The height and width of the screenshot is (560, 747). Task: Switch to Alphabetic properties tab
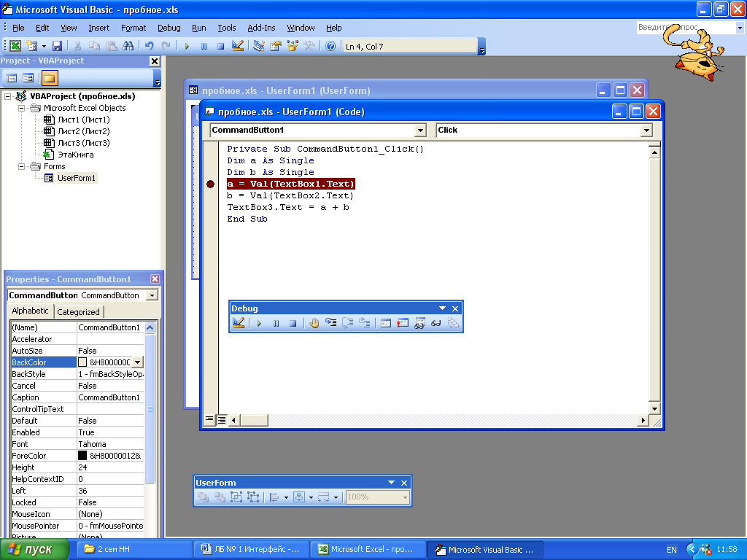[x=30, y=311]
